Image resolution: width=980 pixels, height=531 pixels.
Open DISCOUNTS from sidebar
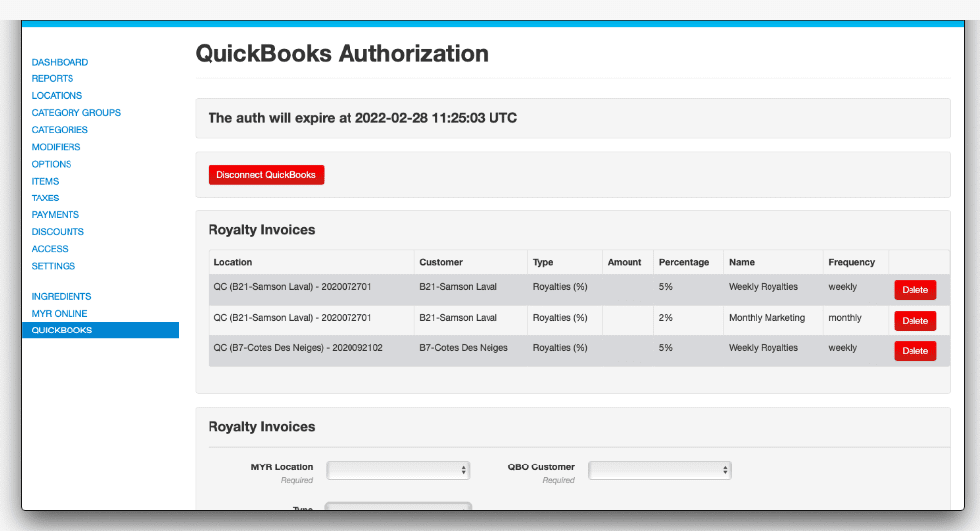pyautogui.click(x=58, y=232)
